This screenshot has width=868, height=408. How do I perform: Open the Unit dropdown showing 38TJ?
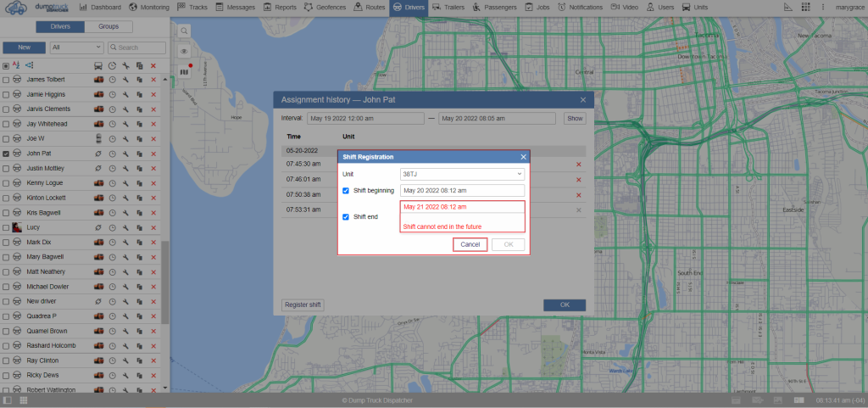462,174
